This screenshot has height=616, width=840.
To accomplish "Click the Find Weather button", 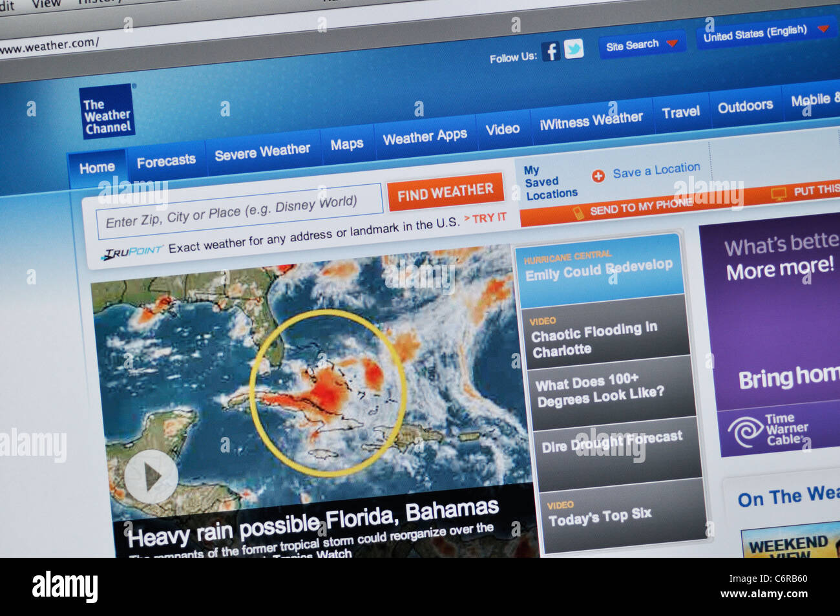I will pyautogui.click(x=445, y=192).
